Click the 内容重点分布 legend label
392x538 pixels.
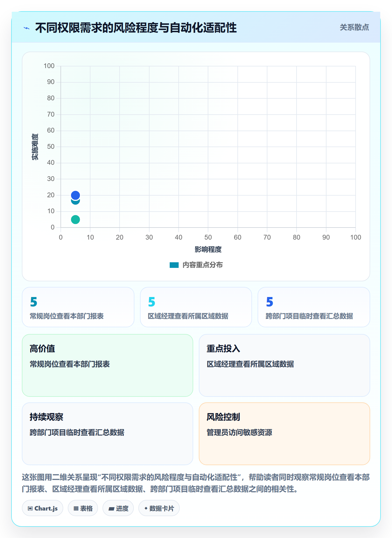[202, 265]
